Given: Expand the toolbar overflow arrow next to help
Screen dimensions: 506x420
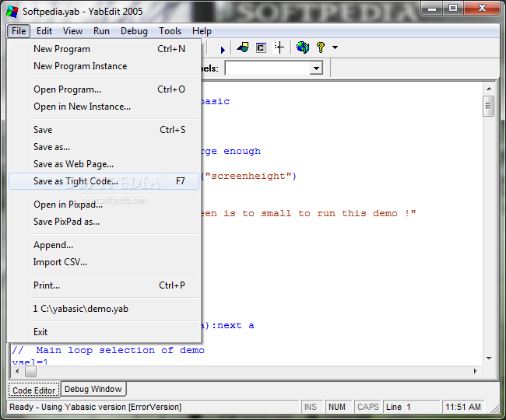Looking at the screenshot, I should point(336,47).
